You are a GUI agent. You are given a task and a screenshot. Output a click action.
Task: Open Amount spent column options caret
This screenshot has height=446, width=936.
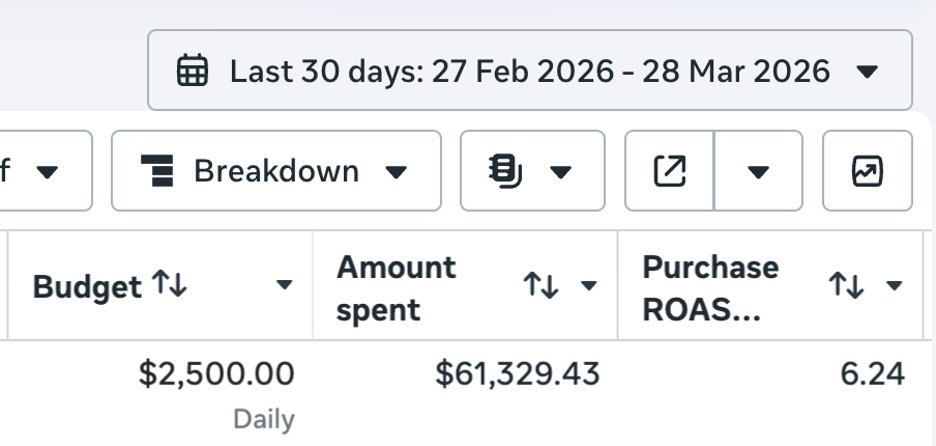point(589,286)
